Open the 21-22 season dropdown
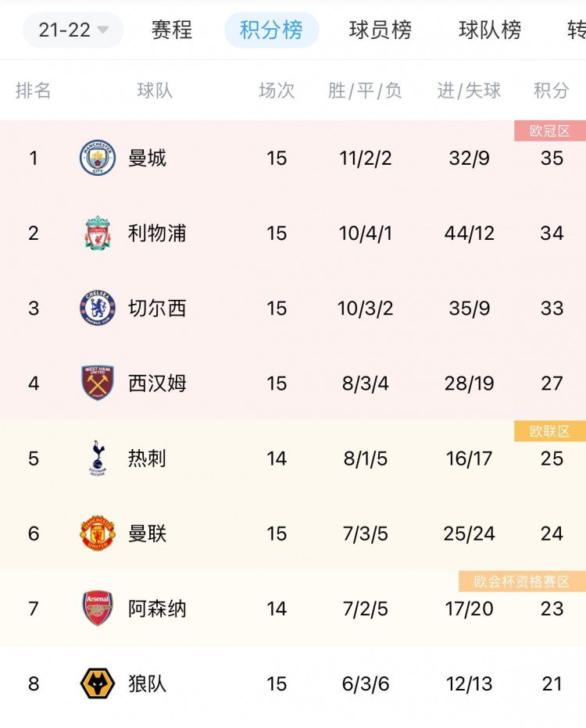Image resolution: width=586 pixels, height=728 pixels. (x=73, y=30)
